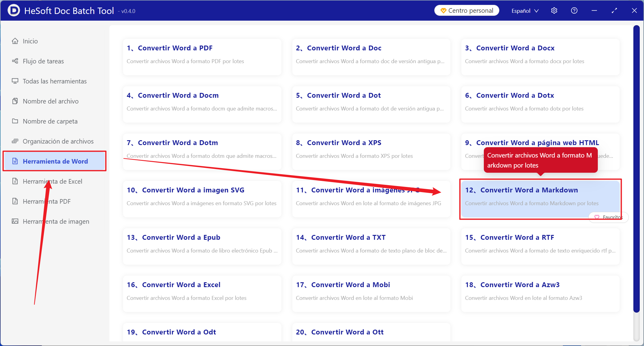
Task: Click the Nombre del archivo icon
Action: 15,101
